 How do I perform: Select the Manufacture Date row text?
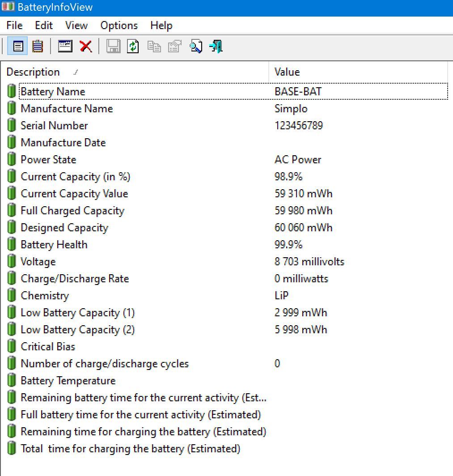pyautogui.click(x=63, y=142)
